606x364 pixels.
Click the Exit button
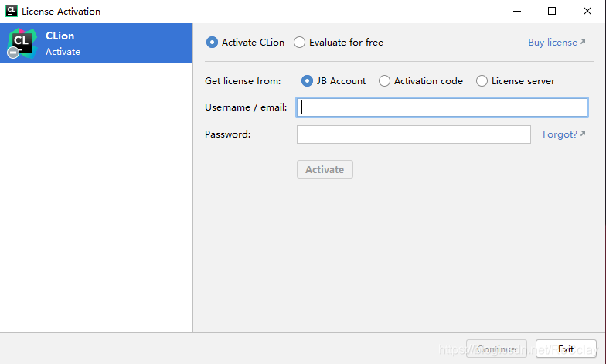point(566,349)
